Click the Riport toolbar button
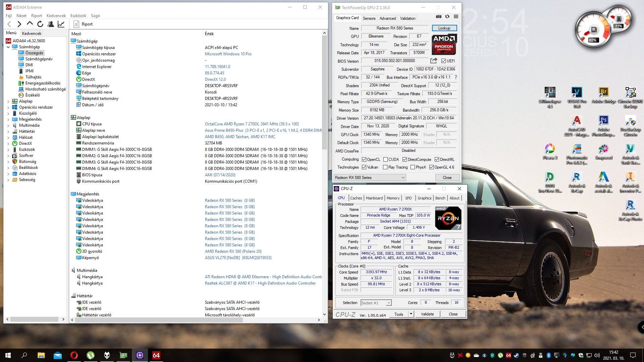The image size is (644, 362). (83, 24)
